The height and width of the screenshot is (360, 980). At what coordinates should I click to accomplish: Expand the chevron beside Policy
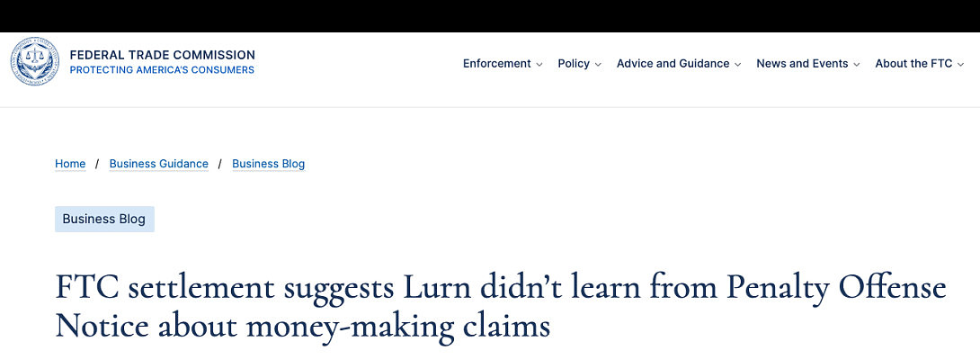(x=598, y=65)
